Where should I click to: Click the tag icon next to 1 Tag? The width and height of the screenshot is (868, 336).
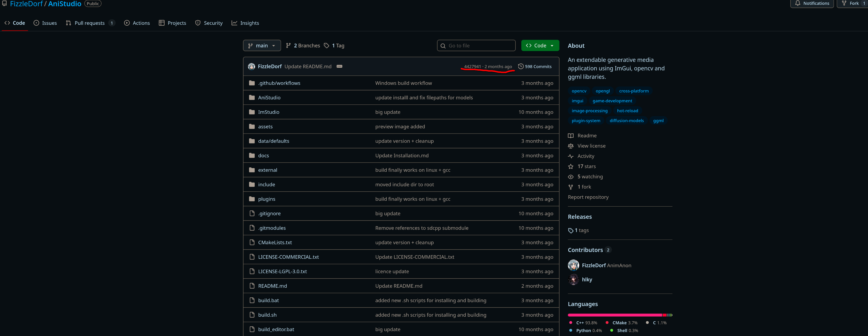tap(326, 46)
